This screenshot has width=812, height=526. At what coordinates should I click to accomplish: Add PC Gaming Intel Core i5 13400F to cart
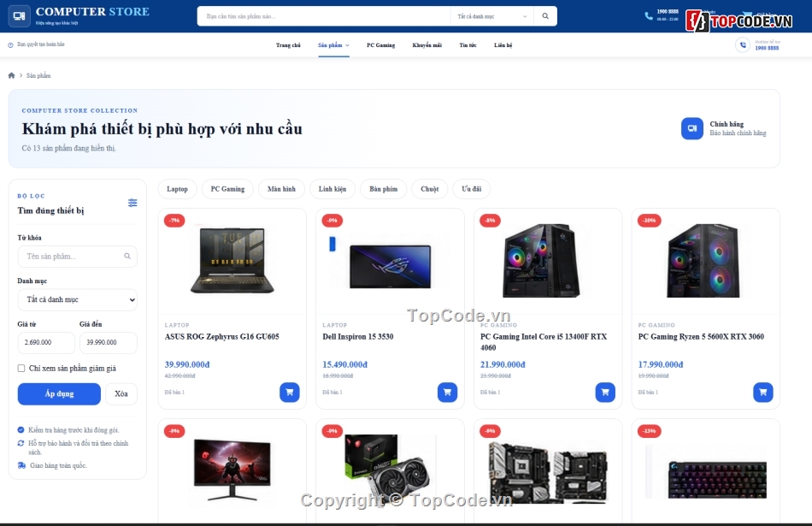click(x=605, y=393)
